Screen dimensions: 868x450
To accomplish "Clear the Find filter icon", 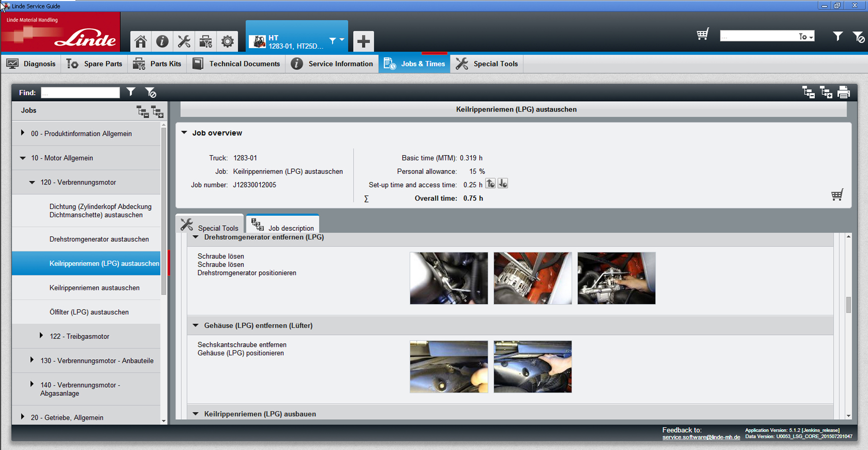I will [x=150, y=92].
